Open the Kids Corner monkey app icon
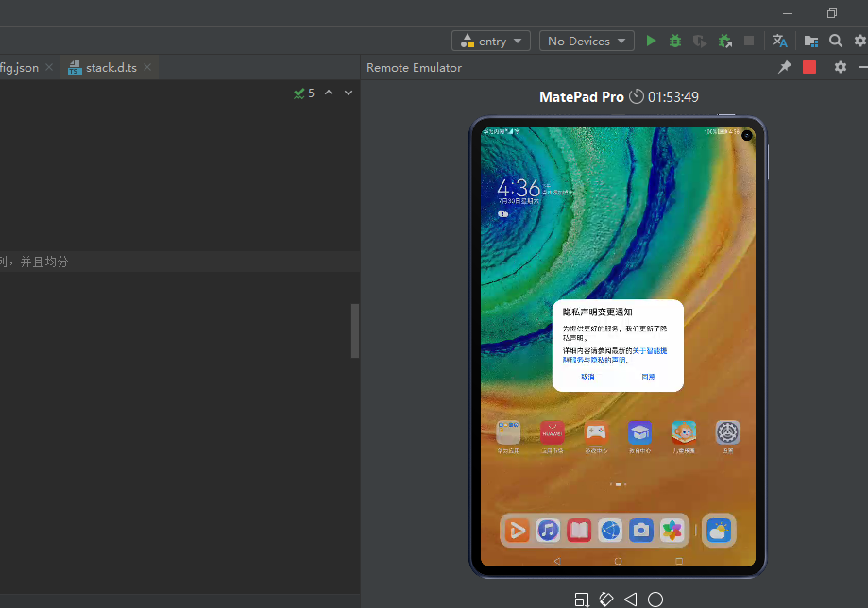 coord(684,432)
